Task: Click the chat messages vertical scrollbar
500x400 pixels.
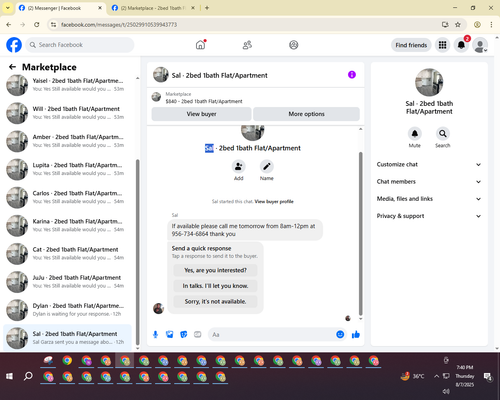Action: pos(360,233)
